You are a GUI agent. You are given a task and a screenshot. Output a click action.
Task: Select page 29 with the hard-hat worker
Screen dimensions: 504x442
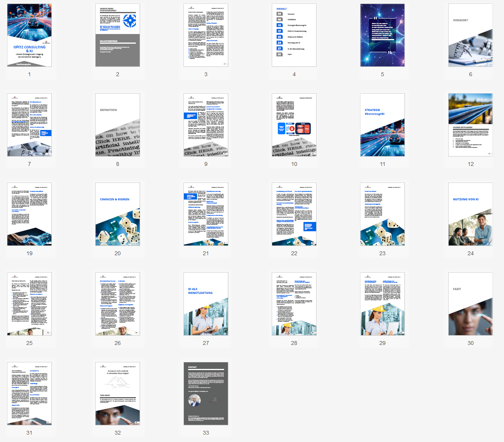pos(382,304)
